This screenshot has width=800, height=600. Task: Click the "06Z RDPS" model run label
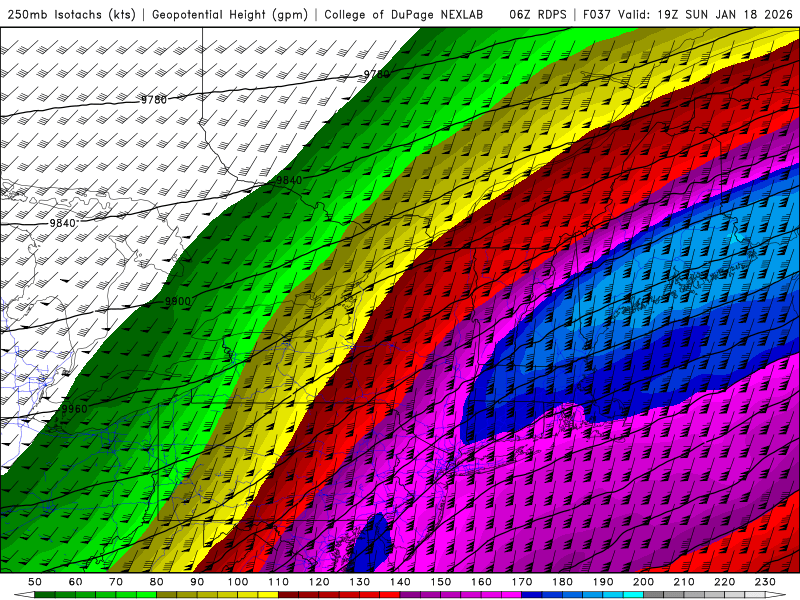(x=538, y=14)
